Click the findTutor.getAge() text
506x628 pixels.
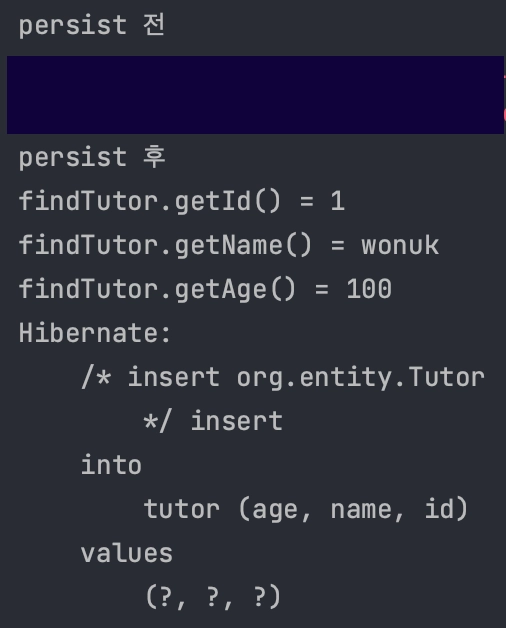pos(157,289)
